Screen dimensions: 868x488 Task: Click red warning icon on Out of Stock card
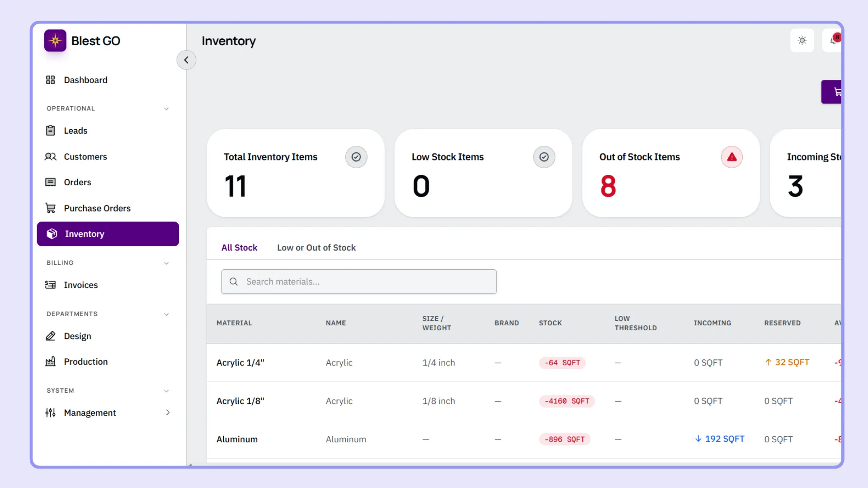point(731,157)
